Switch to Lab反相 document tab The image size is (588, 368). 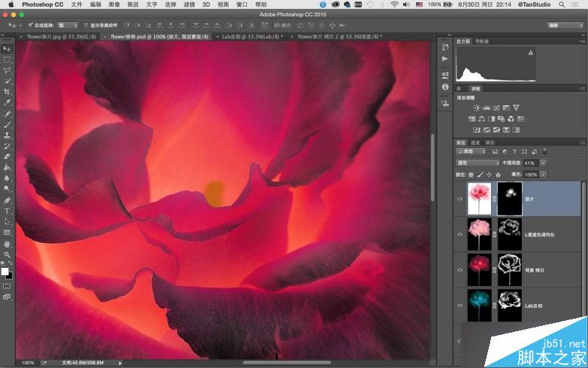tap(252, 37)
